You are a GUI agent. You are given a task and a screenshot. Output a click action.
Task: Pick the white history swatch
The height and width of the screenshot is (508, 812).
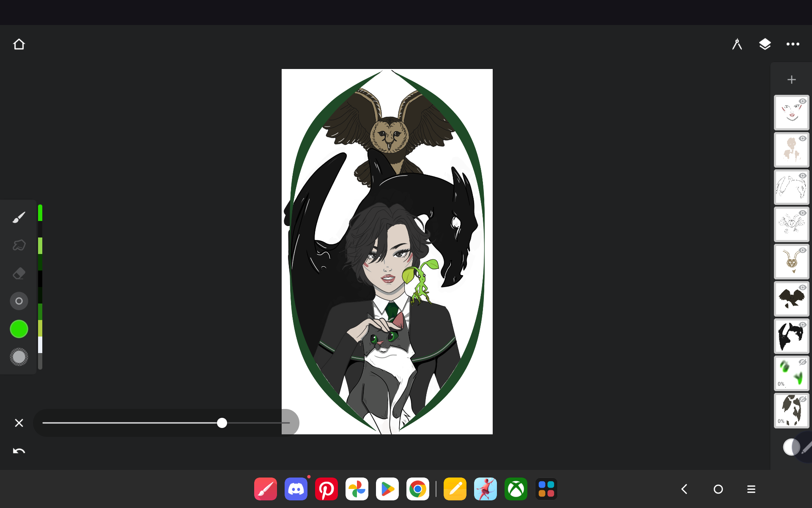[40, 345]
